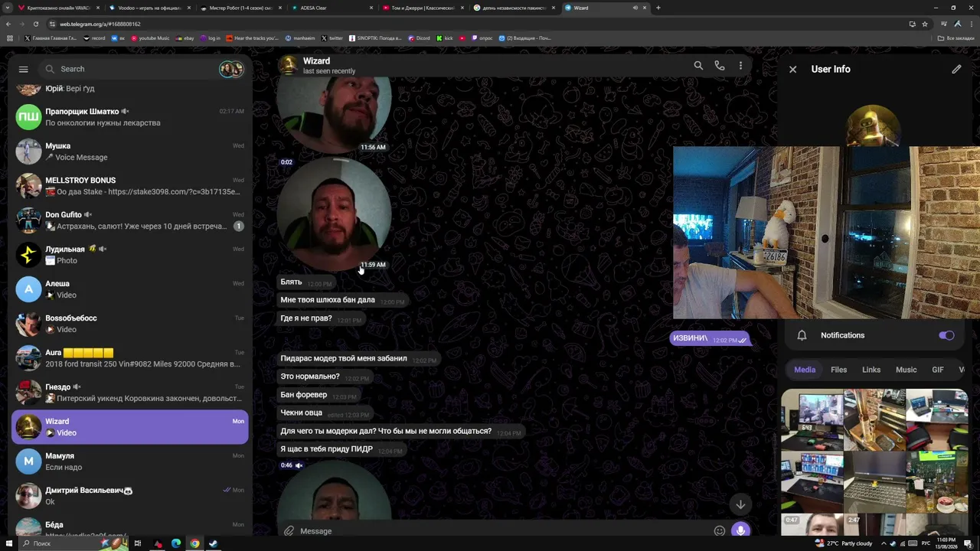Open the VAVADA browser tab
This screenshot has width=980, height=551.
coord(57,8)
